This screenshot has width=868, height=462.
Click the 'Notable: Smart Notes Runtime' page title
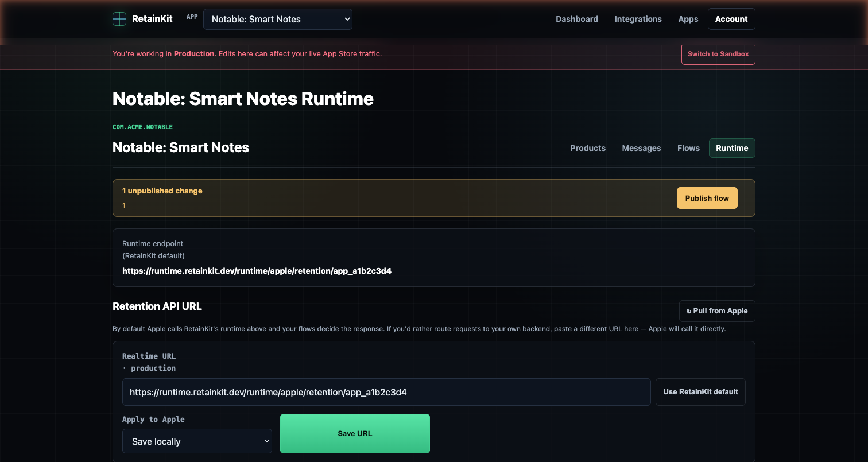tap(243, 99)
